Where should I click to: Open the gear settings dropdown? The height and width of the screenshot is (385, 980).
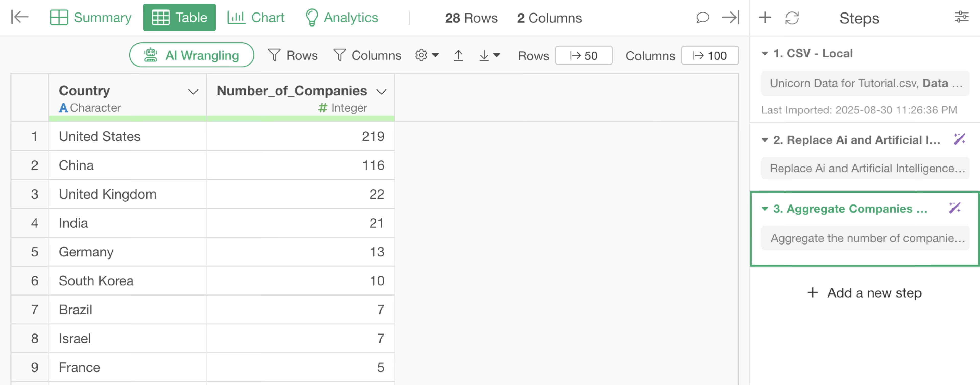coord(427,56)
